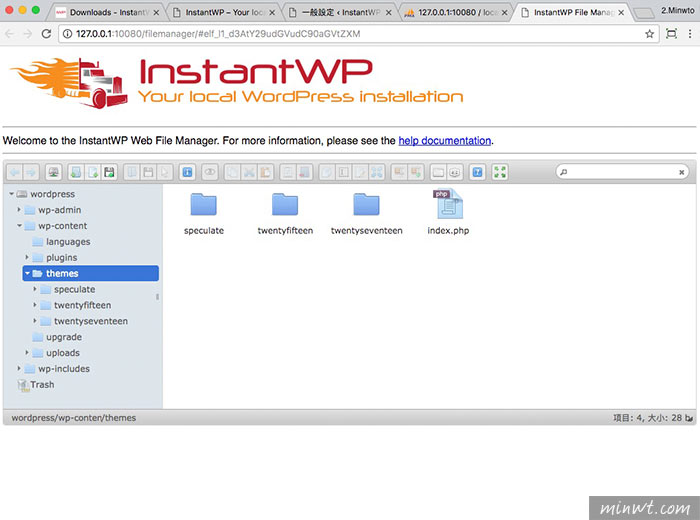The image size is (700, 520).
Task: Click the Upload files floppy-disk icon
Action: click(109, 172)
